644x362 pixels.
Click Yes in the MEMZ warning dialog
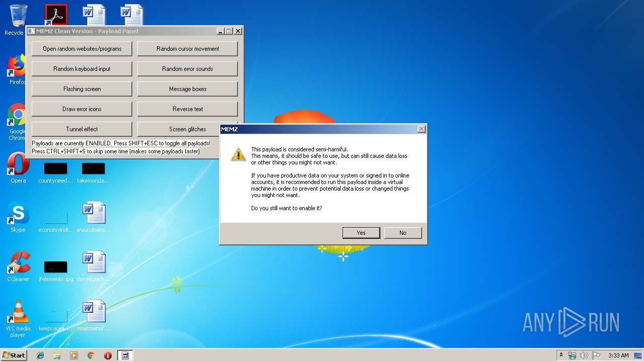(x=361, y=233)
